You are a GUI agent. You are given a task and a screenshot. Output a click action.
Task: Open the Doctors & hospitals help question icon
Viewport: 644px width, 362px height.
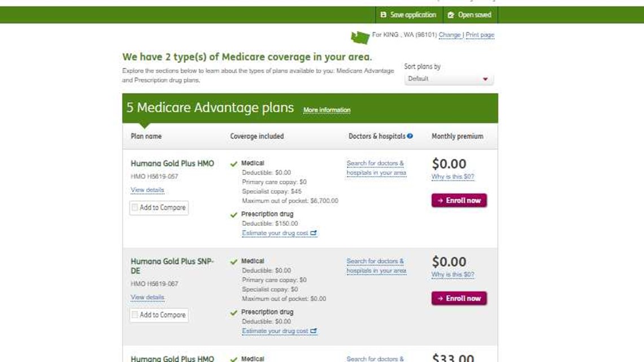click(x=410, y=136)
